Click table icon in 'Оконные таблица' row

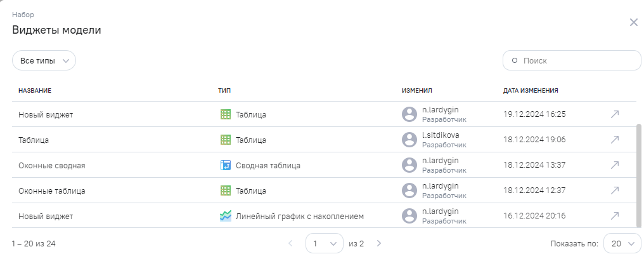(x=225, y=190)
